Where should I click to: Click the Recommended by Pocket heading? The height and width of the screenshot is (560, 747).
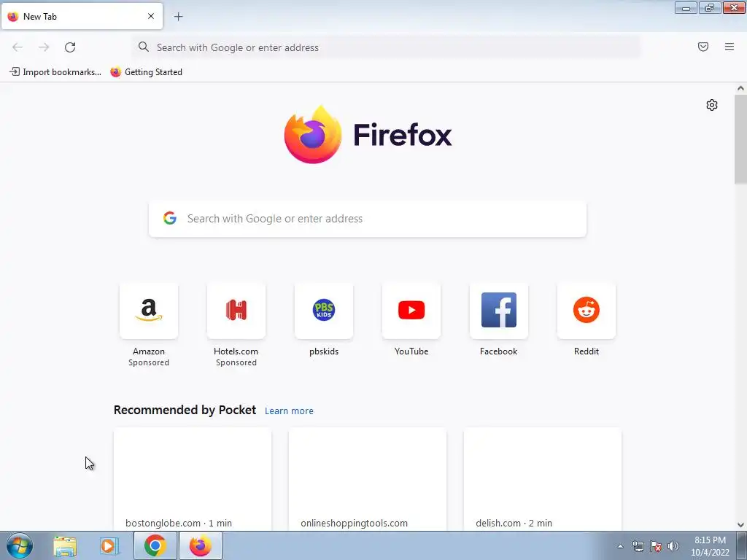pos(185,410)
